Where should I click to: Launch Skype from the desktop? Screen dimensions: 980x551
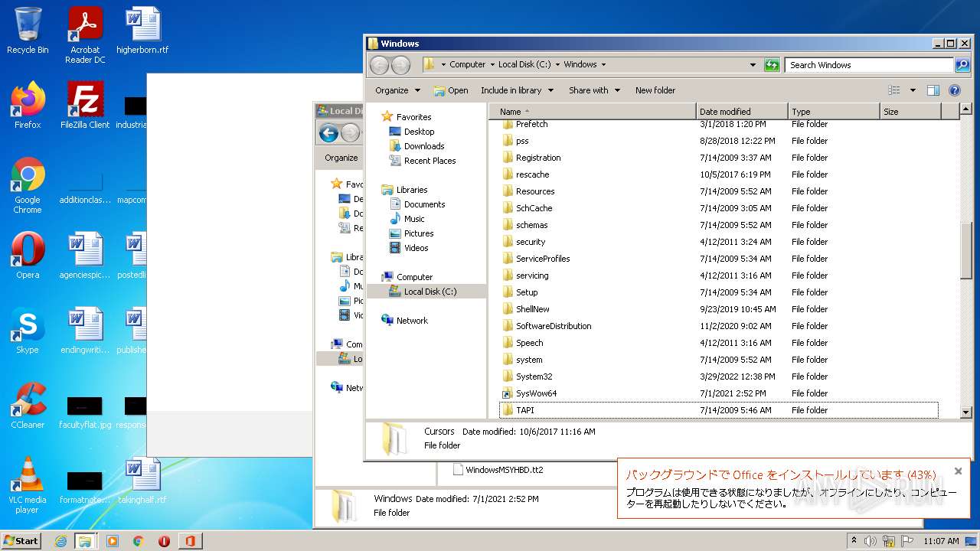tap(28, 331)
